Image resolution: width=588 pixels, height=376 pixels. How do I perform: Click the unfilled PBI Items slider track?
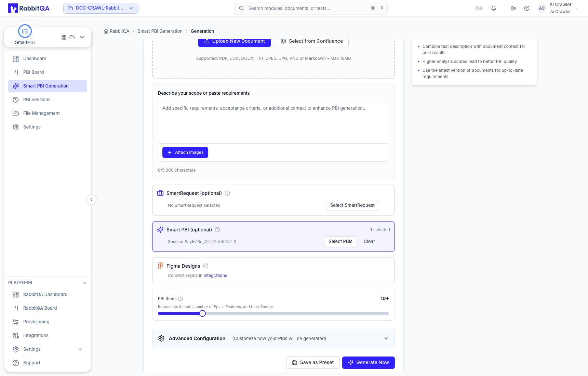coord(297,313)
